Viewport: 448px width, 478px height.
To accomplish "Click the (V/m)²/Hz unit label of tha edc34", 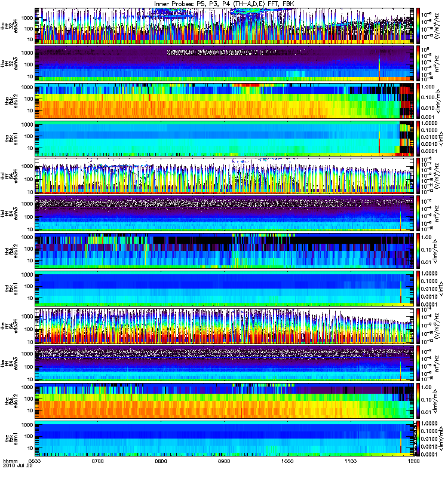I will coord(437,26).
